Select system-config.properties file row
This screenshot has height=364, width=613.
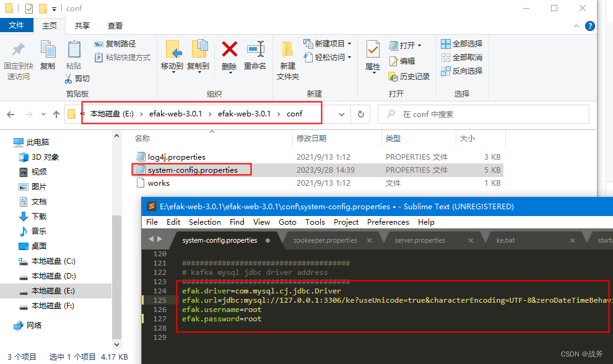coord(318,170)
